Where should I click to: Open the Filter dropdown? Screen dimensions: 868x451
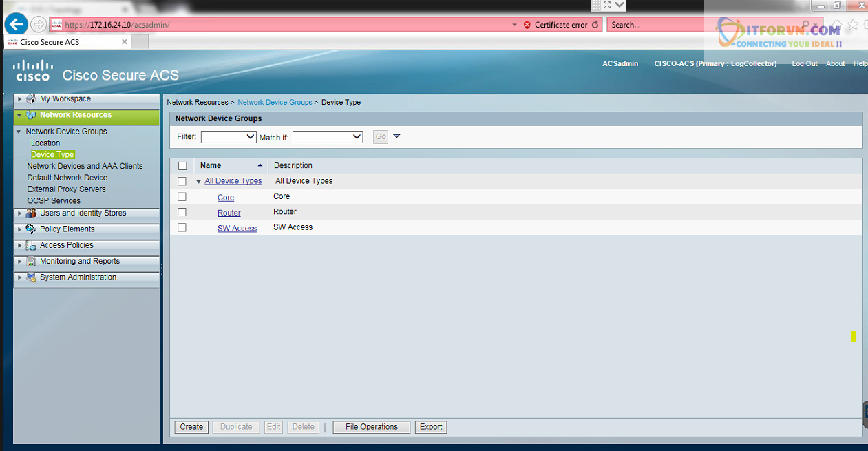(229, 137)
